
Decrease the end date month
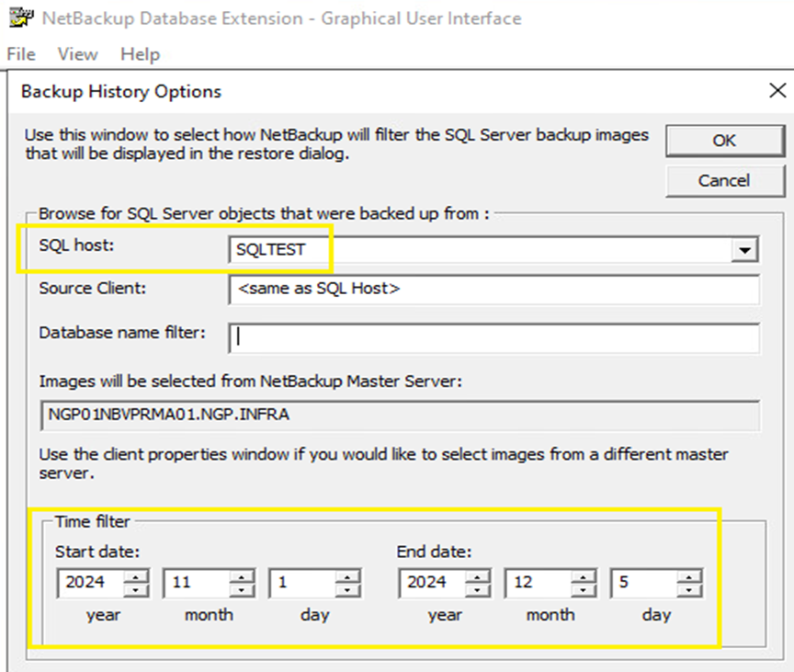584,590
